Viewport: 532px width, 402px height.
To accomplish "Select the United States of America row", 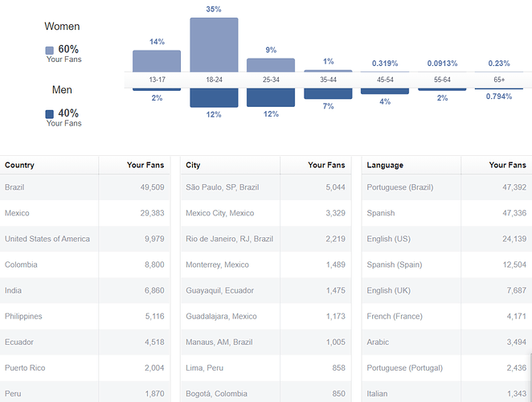I will coord(84,239).
